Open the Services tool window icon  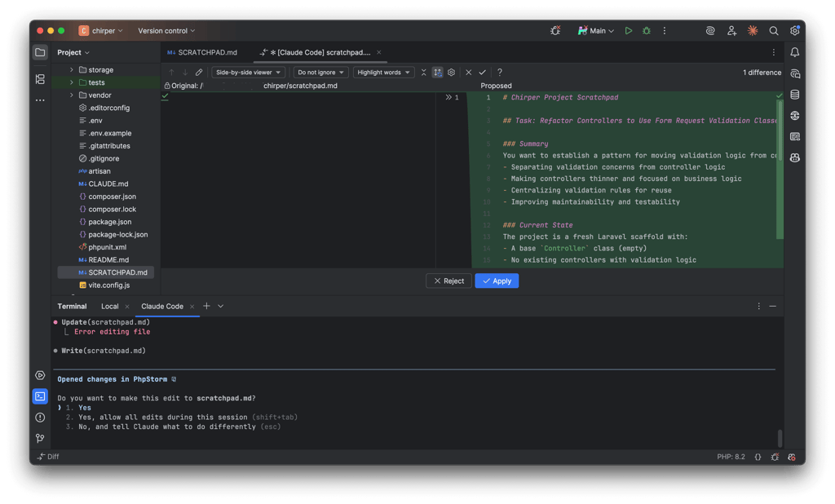pyautogui.click(x=40, y=375)
